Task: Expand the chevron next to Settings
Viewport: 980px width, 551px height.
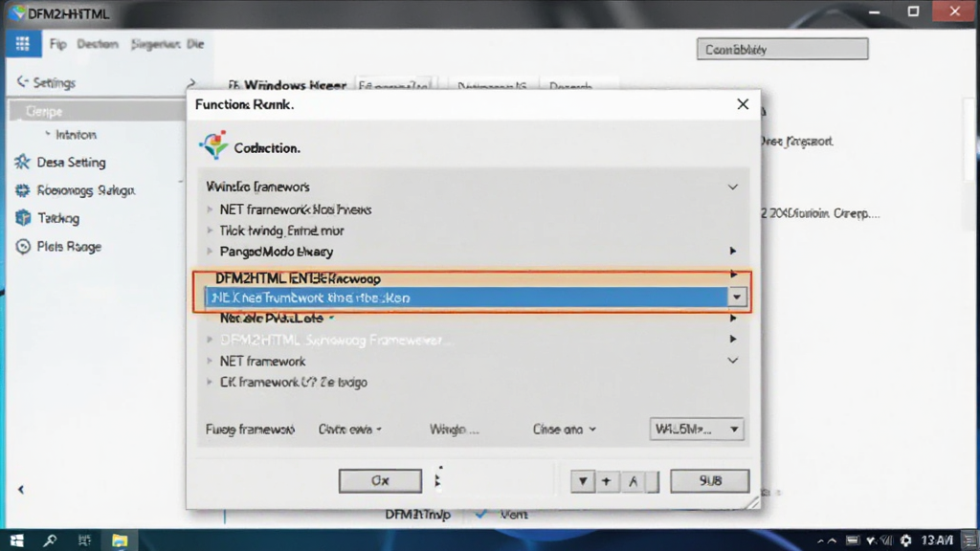Action: tap(191, 82)
